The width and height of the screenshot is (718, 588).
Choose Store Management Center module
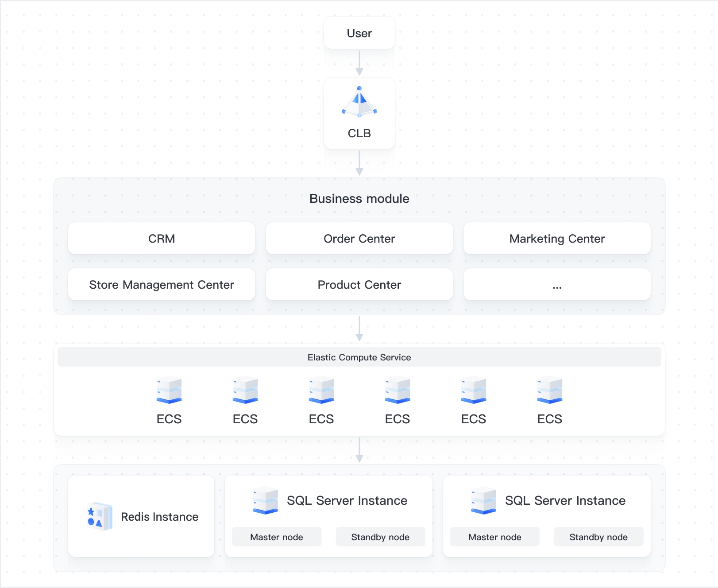162,285
